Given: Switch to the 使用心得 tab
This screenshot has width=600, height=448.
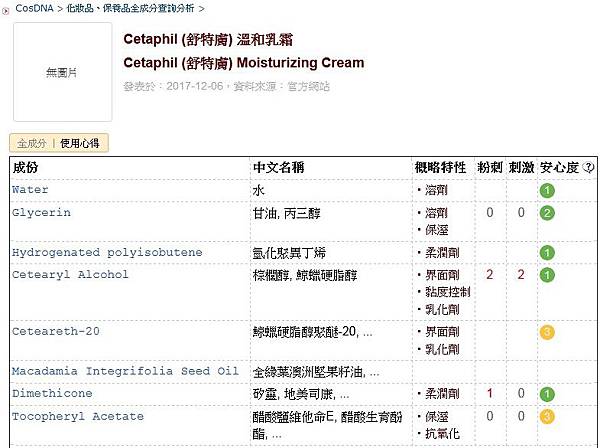Looking at the screenshot, I should point(80,143).
